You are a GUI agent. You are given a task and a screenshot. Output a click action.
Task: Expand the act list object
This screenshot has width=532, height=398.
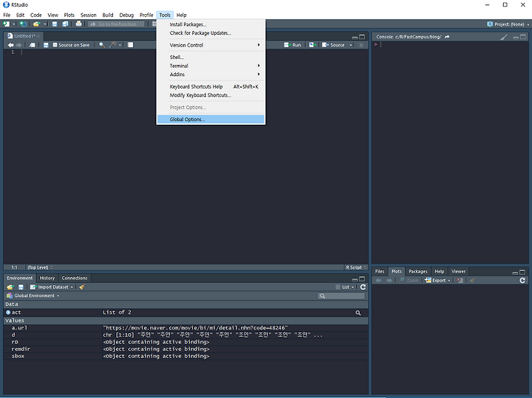[x=8, y=312]
